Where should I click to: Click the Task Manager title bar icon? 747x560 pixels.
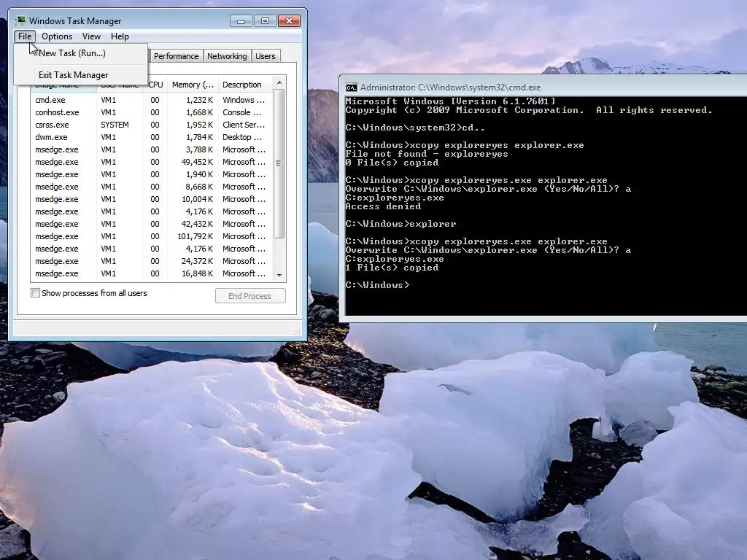[x=20, y=20]
